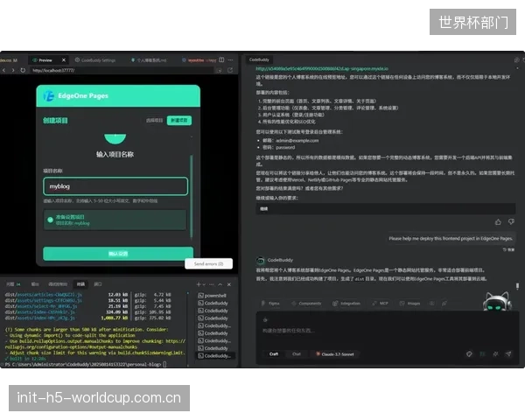Click the retry link under the user message
Screen dimensions: 525x420
pos(508,250)
